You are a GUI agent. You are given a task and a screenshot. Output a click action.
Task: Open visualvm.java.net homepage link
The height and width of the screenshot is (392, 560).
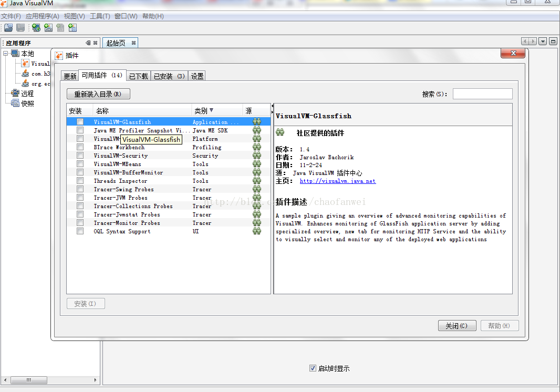click(x=337, y=181)
